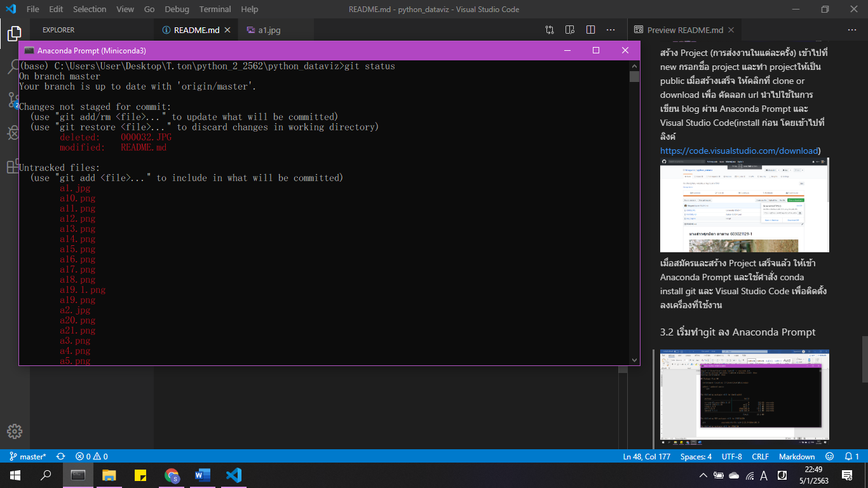Click the VS Code logo in title bar
Viewport: 868px width, 488px height.
10,9
